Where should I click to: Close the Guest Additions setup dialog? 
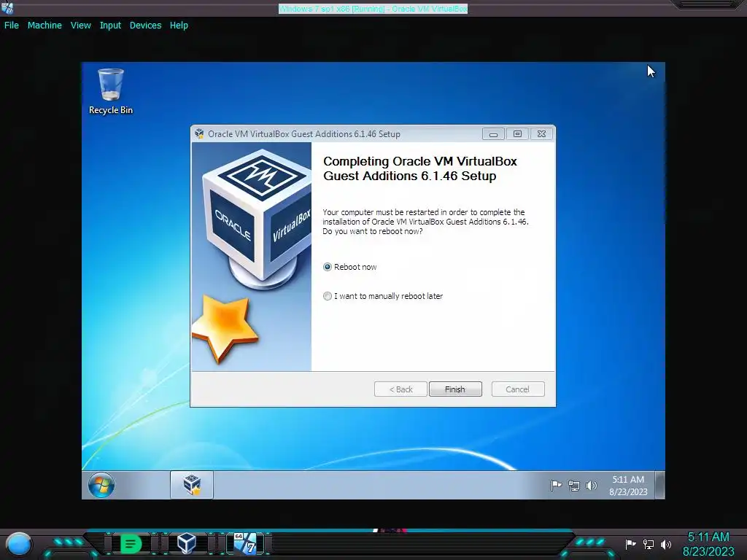[541, 134]
